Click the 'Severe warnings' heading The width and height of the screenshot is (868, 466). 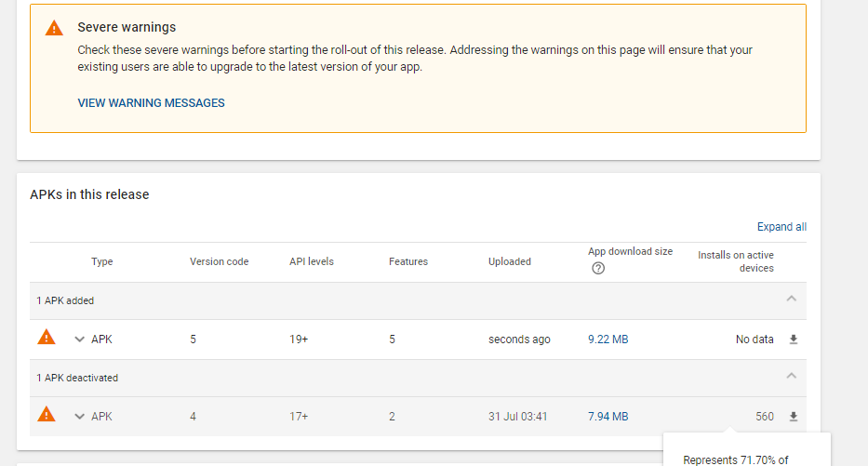[127, 27]
